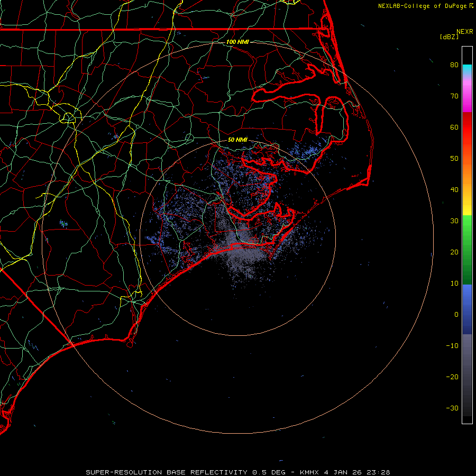Click the gray segment of the color bar
This screenshot has height=476, width=476.
pos(467,364)
